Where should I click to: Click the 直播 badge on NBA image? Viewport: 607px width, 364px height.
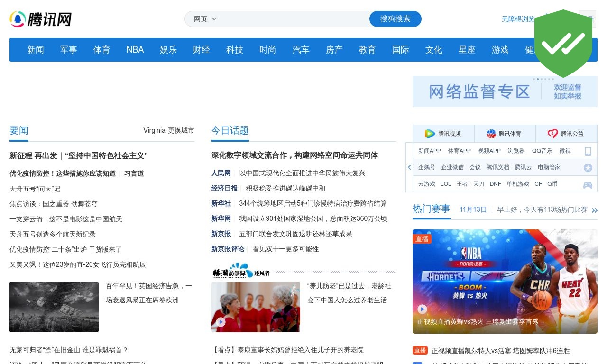422,239
